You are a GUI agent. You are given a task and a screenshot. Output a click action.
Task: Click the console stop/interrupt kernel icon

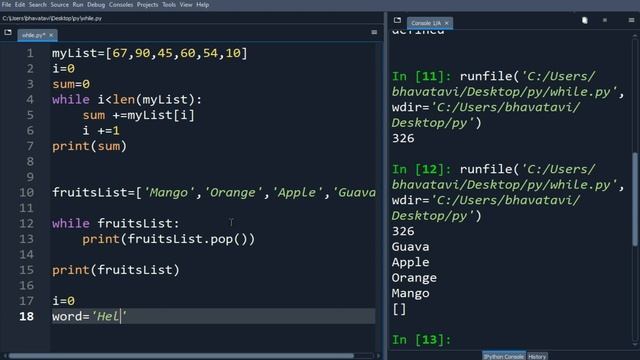[x=605, y=20]
